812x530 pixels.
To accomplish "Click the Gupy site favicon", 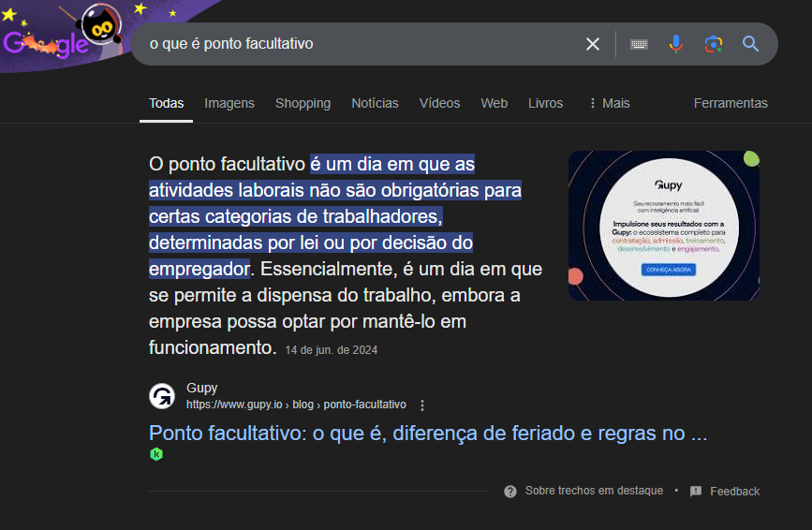I will point(162,396).
